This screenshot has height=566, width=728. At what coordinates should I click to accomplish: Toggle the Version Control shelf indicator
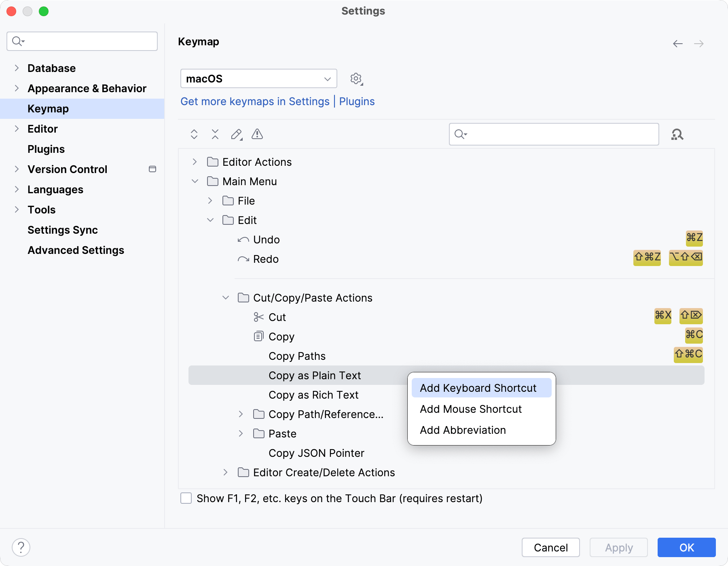(152, 169)
